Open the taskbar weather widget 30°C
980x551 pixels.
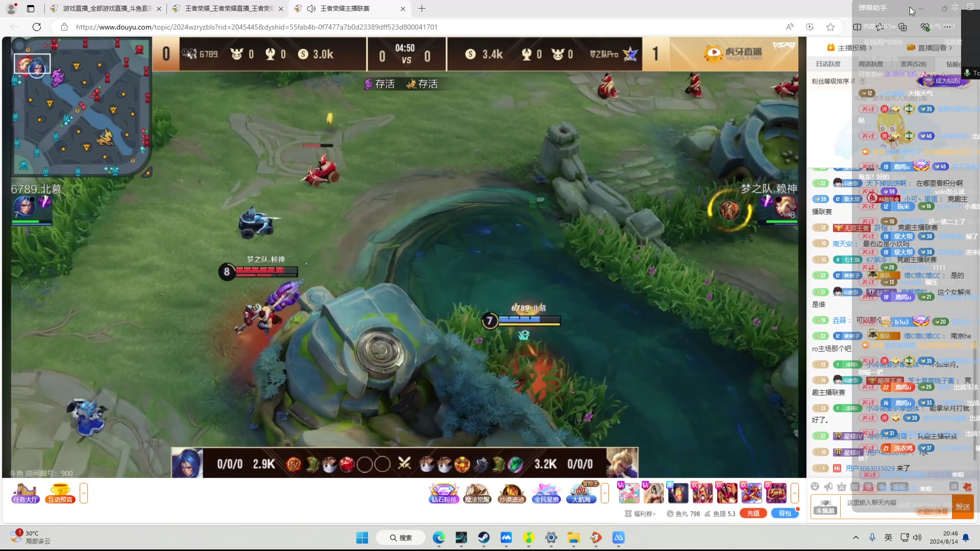pyautogui.click(x=31, y=537)
